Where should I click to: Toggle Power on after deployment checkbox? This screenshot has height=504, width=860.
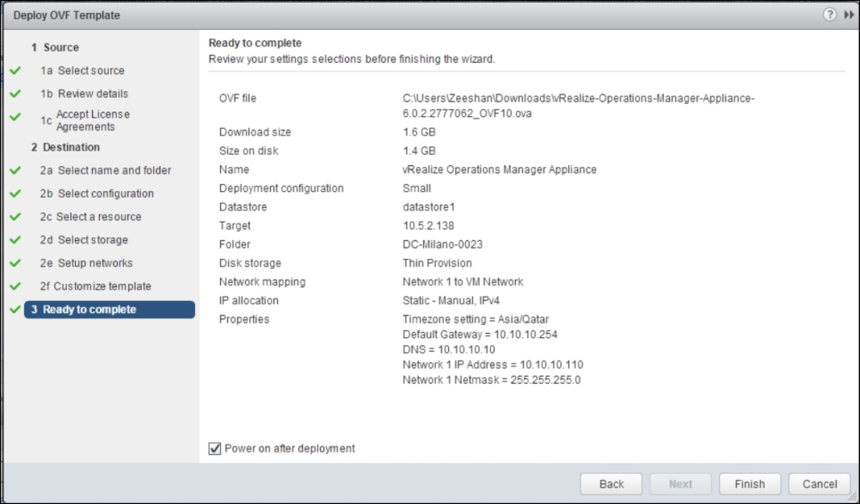[x=215, y=448]
